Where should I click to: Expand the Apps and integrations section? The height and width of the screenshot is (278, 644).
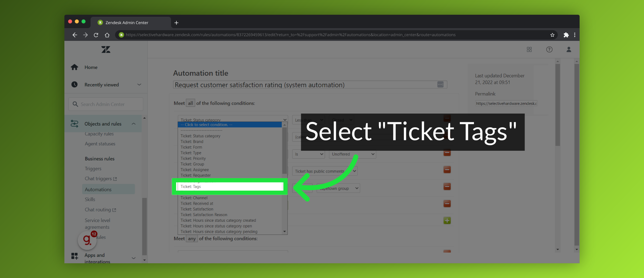pyautogui.click(x=133, y=258)
